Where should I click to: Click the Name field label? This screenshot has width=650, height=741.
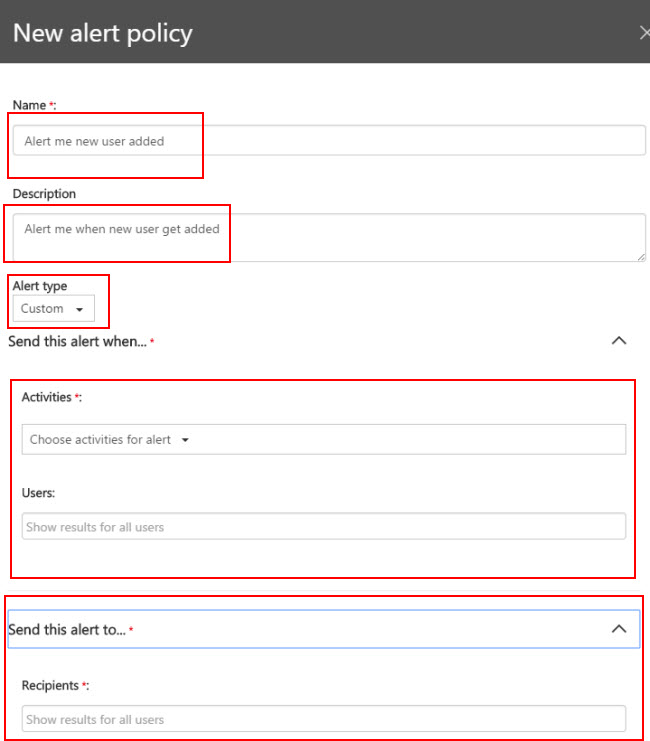(30, 105)
